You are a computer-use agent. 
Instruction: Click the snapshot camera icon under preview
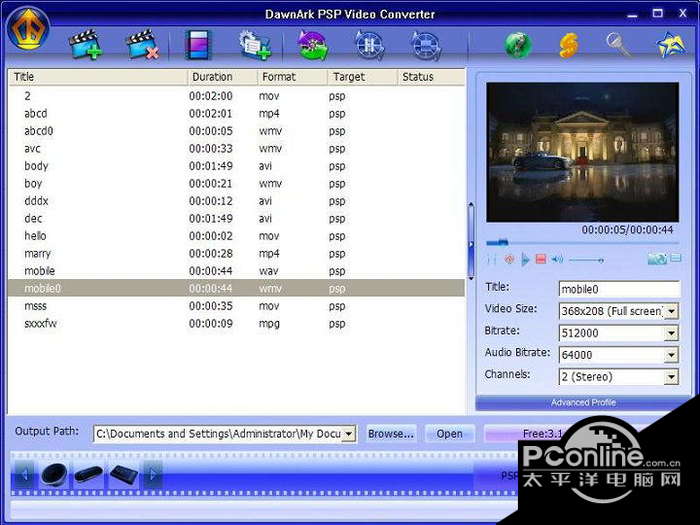pyautogui.click(x=656, y=259)
